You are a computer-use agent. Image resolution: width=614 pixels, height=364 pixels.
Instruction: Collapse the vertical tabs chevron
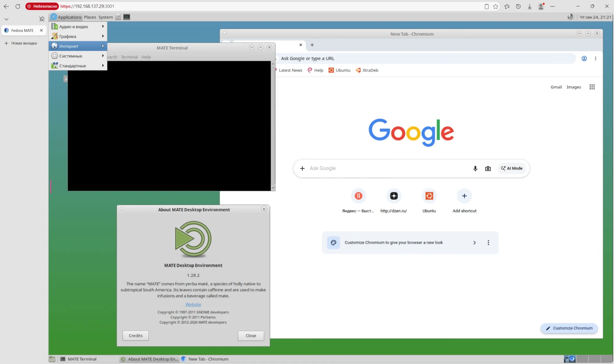[x=6, y=19]
